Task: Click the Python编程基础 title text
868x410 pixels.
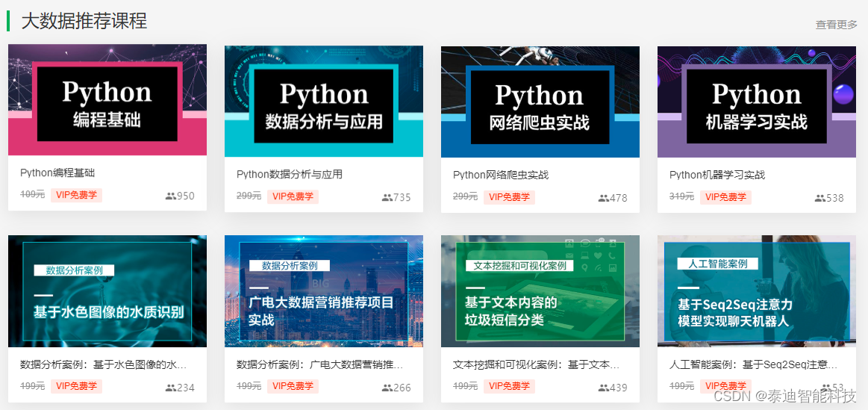Action: (57, 173)
